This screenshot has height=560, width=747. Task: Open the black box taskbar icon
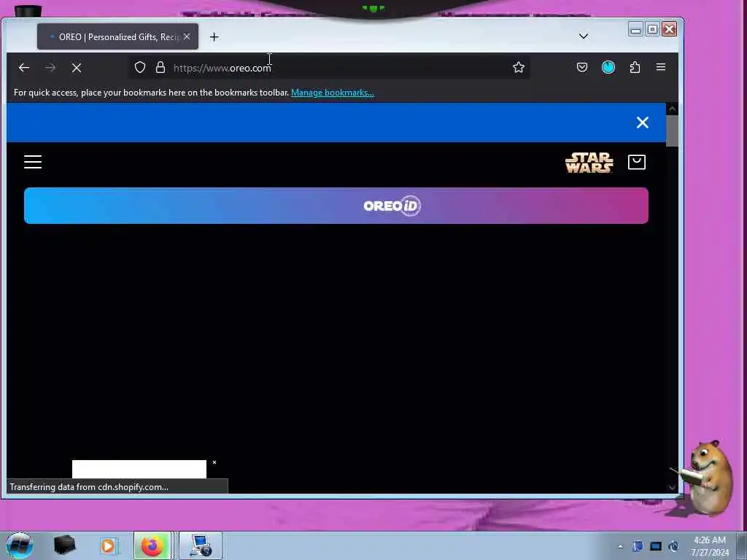65,545
